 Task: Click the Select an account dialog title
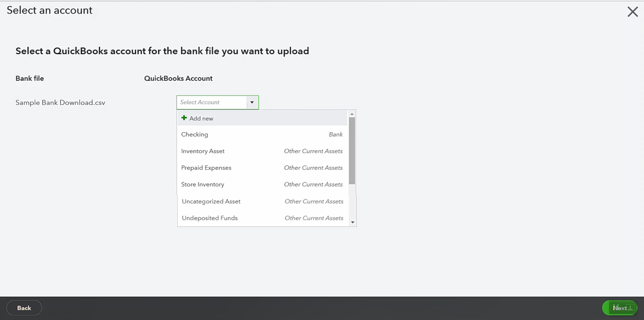[49, 10]
